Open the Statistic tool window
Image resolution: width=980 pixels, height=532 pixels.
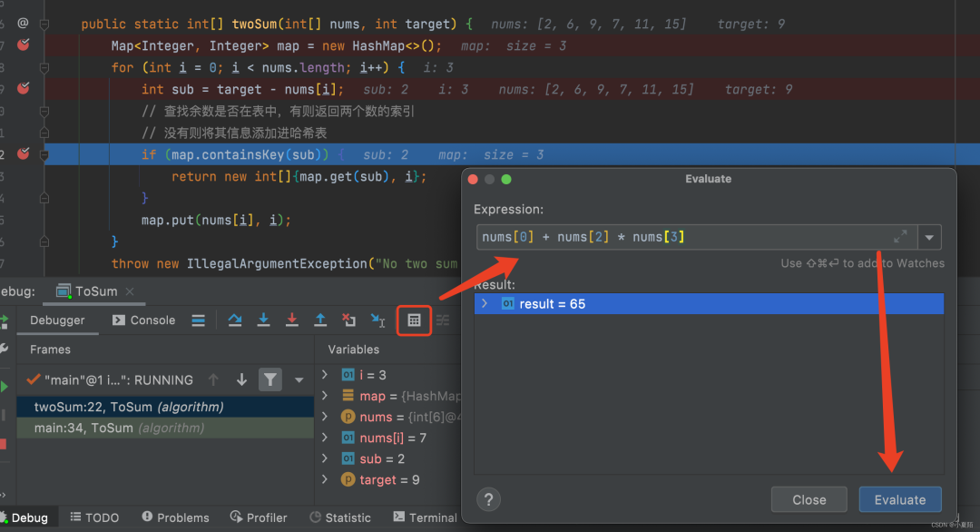(x=340, y=517)
